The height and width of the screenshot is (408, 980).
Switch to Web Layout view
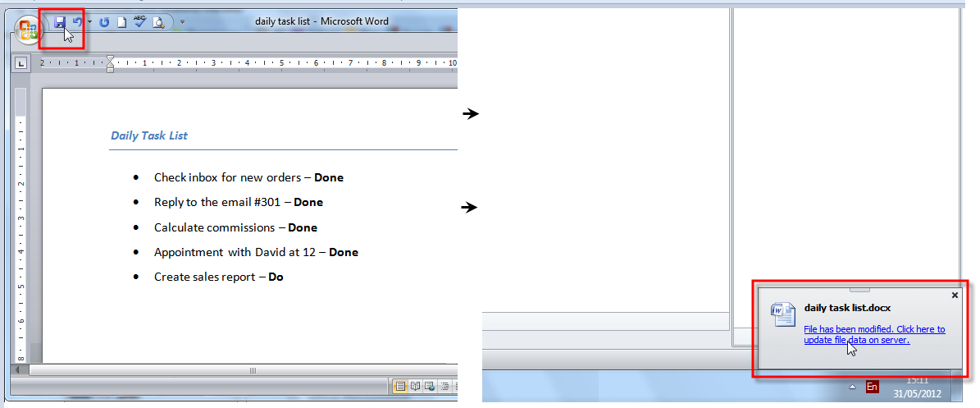(429, 386)
